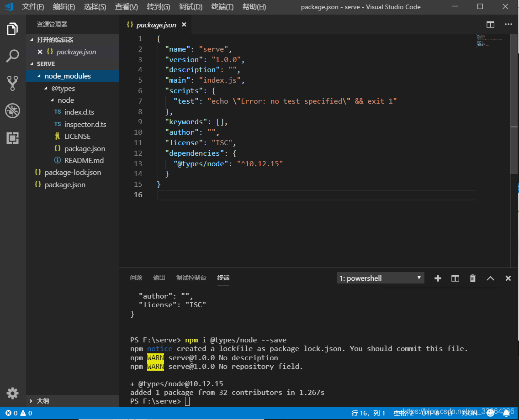Click the UTF-8 encoding in status bar
Image resolution: width=519 pixels, height=420 pixels.
click(431, 413)
